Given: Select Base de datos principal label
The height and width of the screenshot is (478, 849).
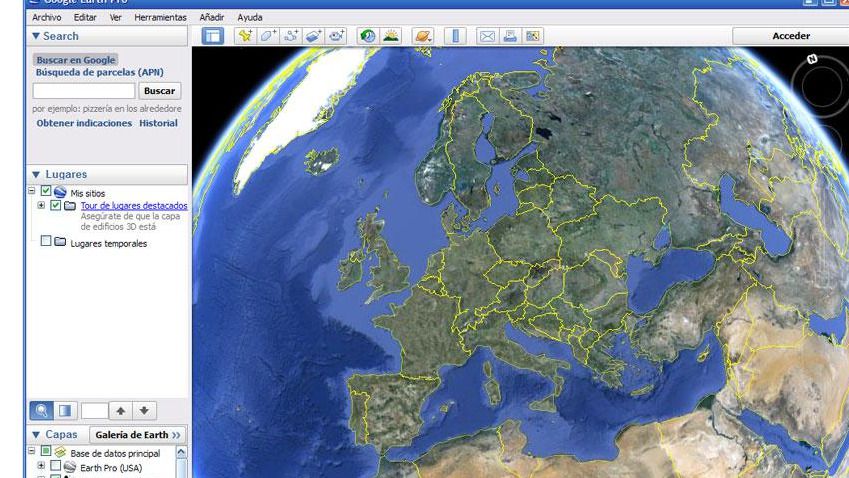Looking at the screenshot, I should click(x=115, y=454).
